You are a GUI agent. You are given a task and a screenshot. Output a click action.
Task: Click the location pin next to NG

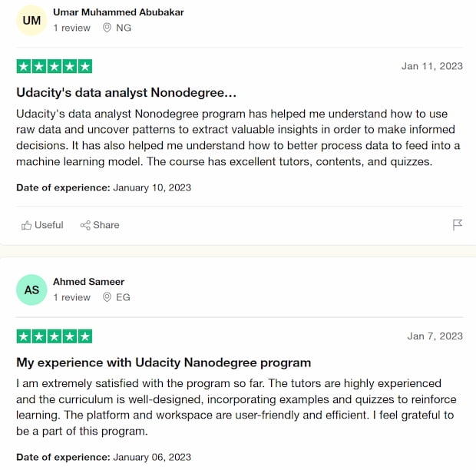[107, 28]
